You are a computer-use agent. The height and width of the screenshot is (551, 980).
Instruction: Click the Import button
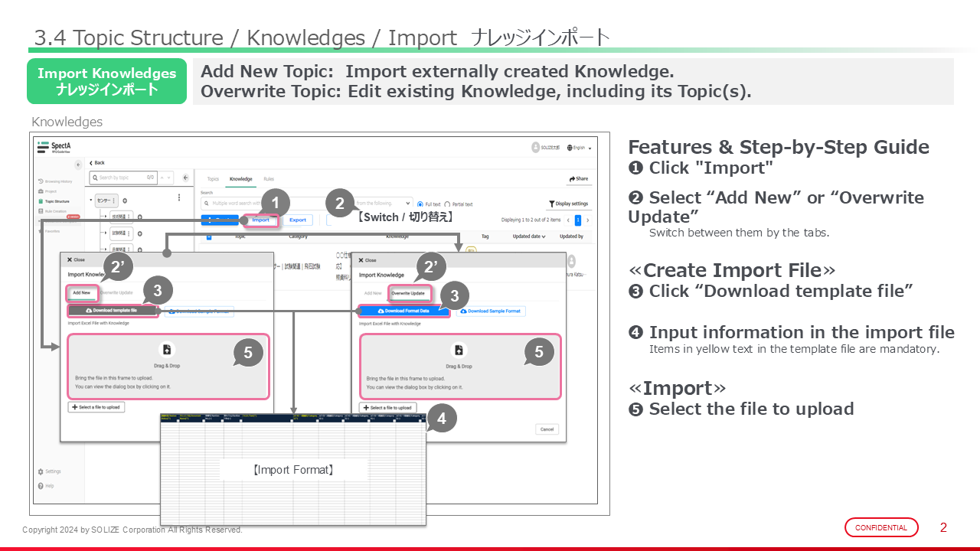tap(260, 220)
